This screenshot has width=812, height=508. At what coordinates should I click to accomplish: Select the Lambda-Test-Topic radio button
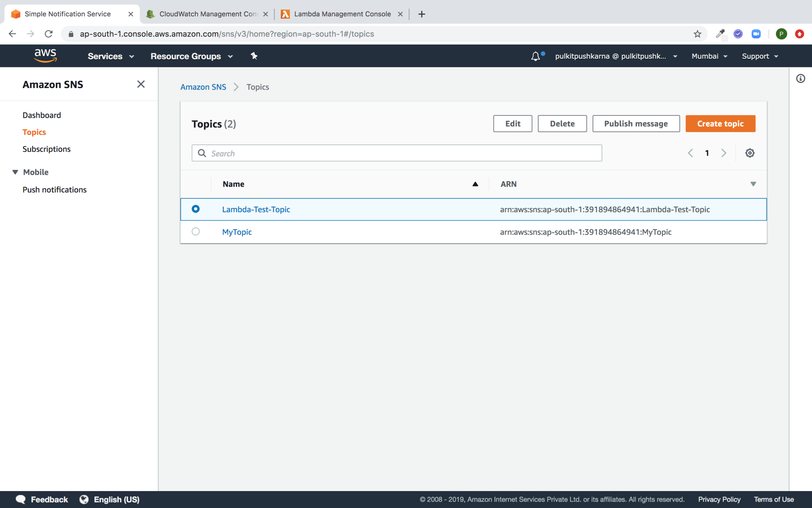coord(195,209)
